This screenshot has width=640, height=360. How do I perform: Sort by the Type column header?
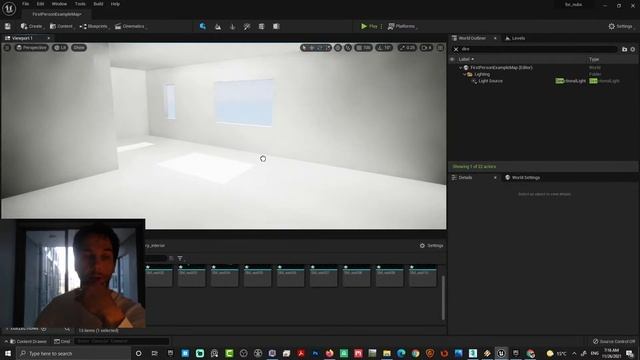click(594, 59)
